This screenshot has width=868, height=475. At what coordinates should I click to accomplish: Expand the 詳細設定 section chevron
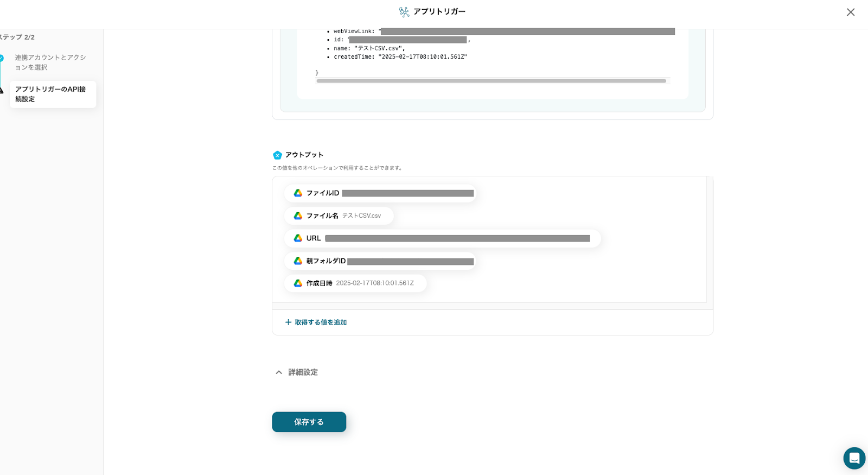[x=279, y=372]
